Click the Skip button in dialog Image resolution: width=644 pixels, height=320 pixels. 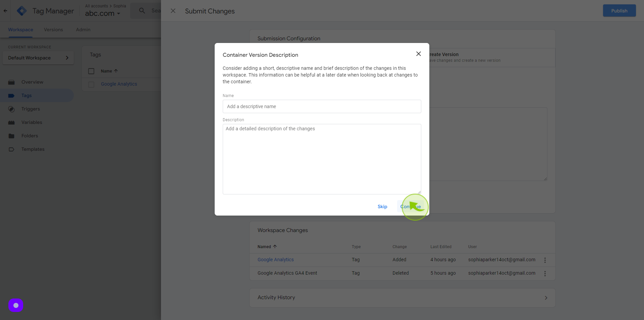point(382,207)
